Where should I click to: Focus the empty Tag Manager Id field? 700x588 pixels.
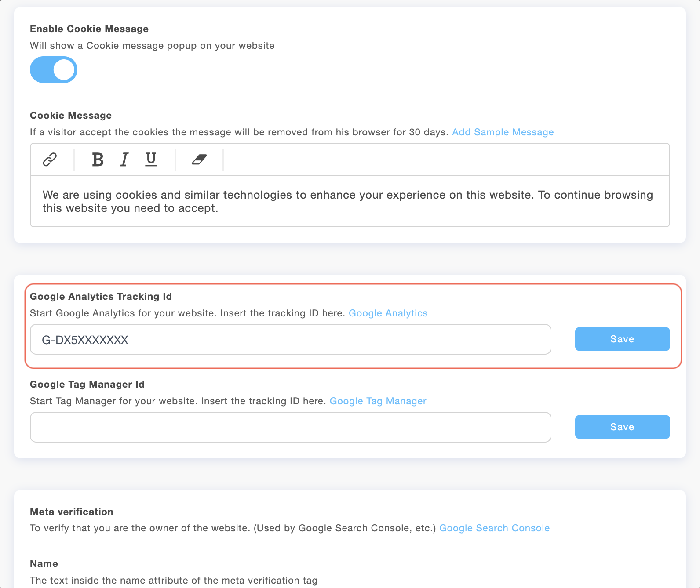(x=290, y=427)
